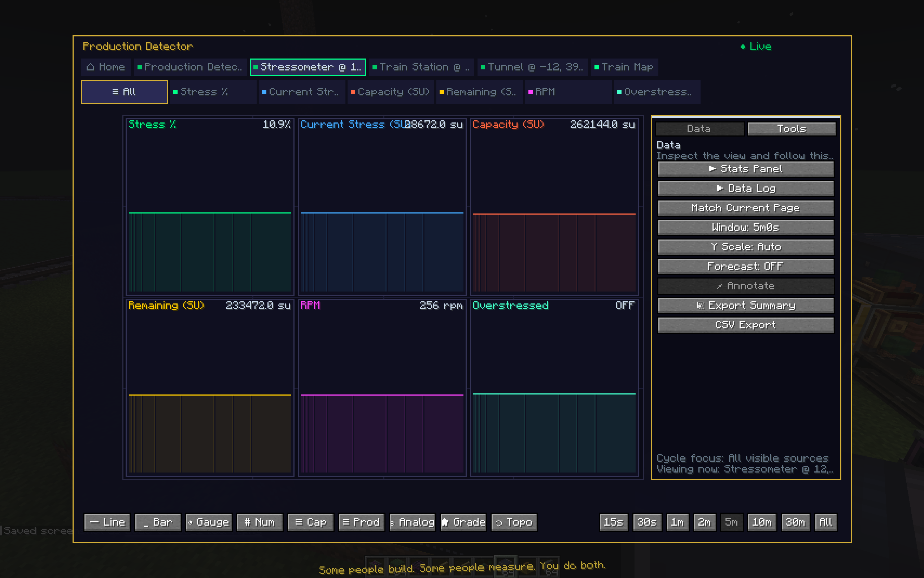Click the CSV Export button
This screenshot has width=924, height=578.
(x=745, y=325)
